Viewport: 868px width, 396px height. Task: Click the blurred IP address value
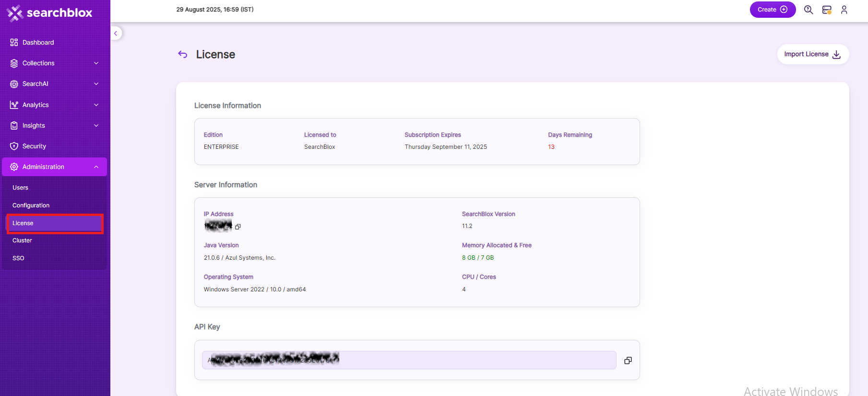click(x=218, y=226)
